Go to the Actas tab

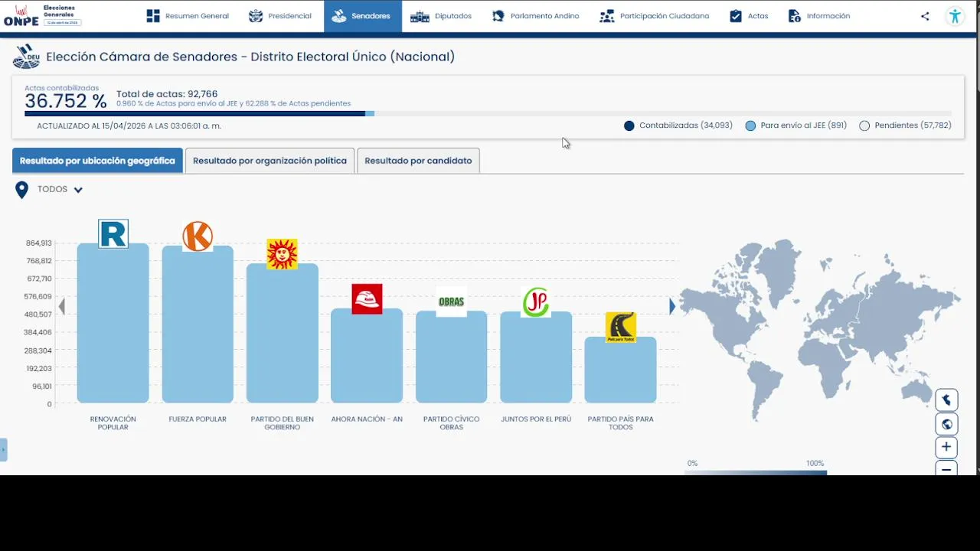[749, 16]
